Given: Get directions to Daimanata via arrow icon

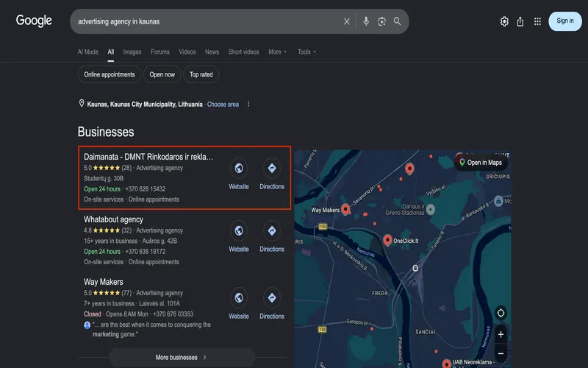Looking at the screenshot, I should tap(272, 168).
